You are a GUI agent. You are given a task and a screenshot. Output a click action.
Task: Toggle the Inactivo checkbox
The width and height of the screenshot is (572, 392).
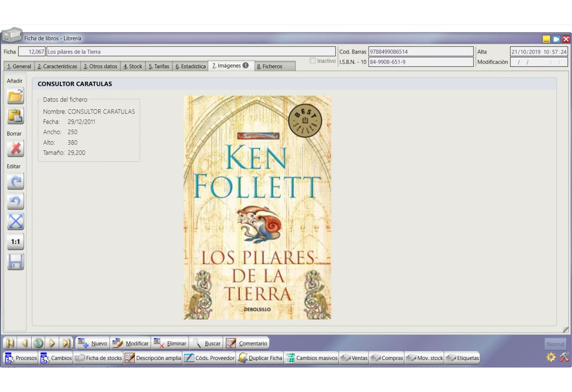(312, 61)
